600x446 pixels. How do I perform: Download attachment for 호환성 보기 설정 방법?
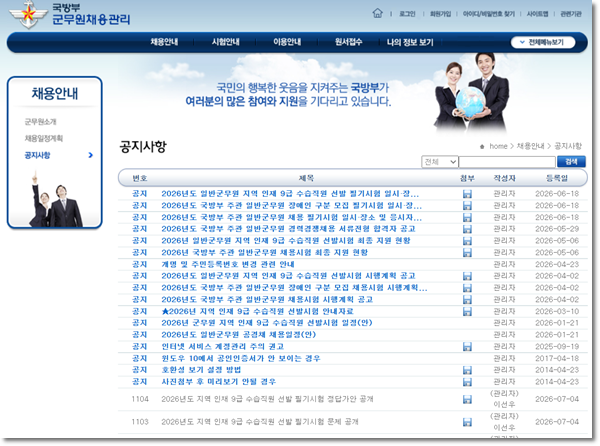point(467,370)
